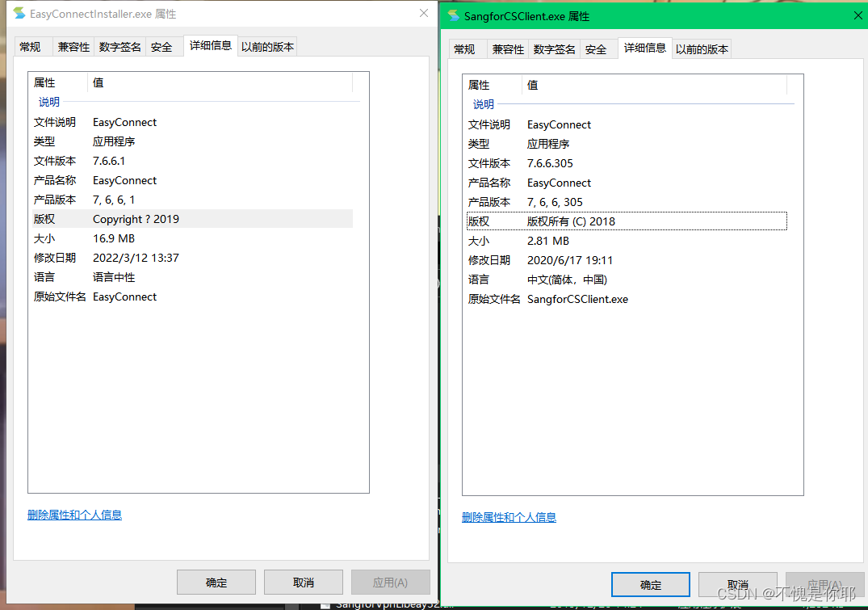This screenshot has height=610, width=868.
Task: Select size 16.9 MB value
Action: pyautogui.click(x=114, y=238)
